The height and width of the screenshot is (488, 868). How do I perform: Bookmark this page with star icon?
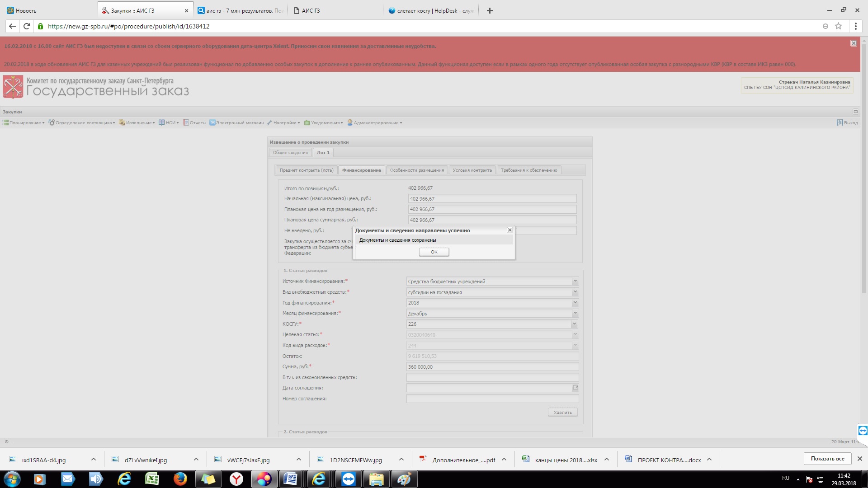pos(838,26)
